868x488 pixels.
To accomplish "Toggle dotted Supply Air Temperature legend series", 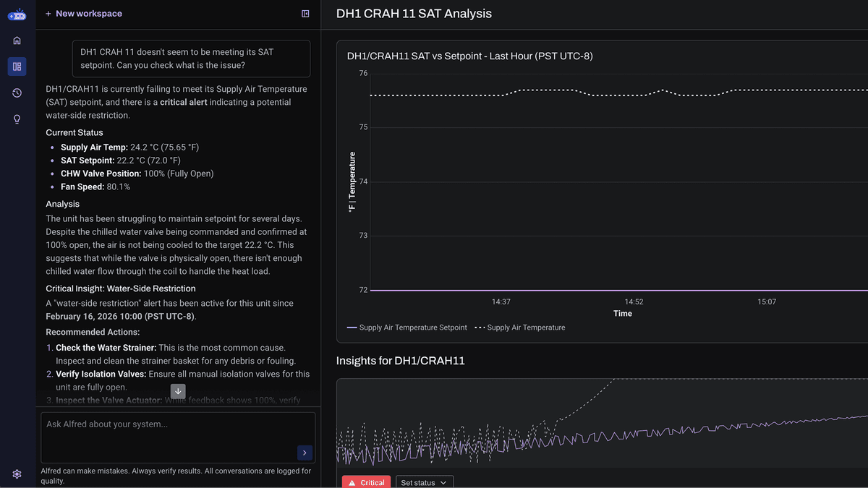I will click(520, 328).
